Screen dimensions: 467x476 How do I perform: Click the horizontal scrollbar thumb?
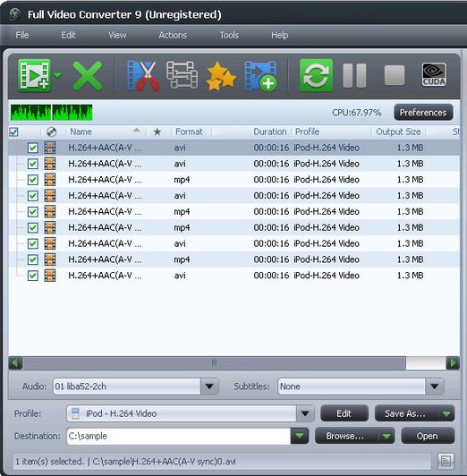click(x=214, y=362)
